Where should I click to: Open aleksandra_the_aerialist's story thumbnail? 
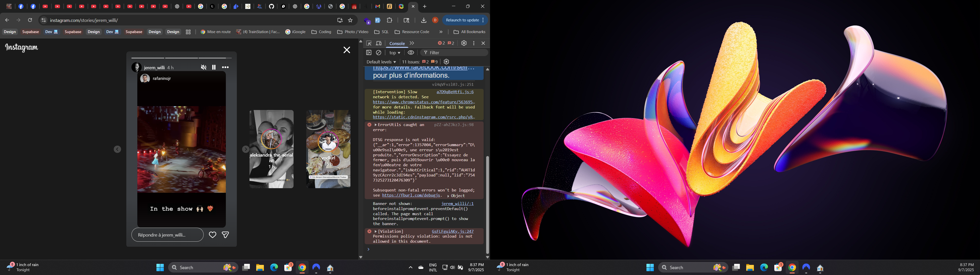pos(271,149)
